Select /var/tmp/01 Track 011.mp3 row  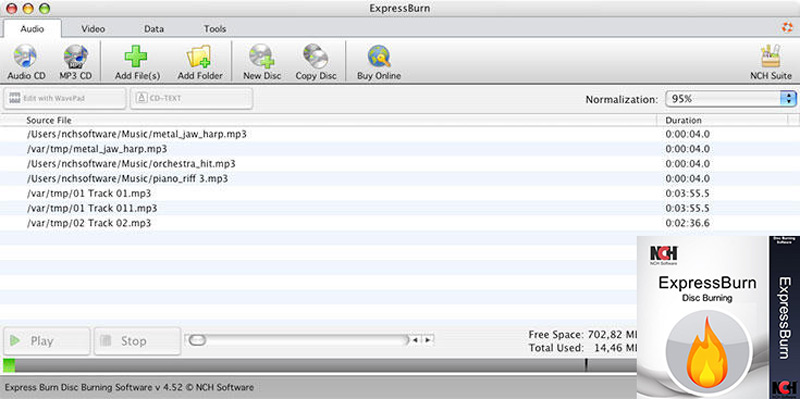point(400,208)
